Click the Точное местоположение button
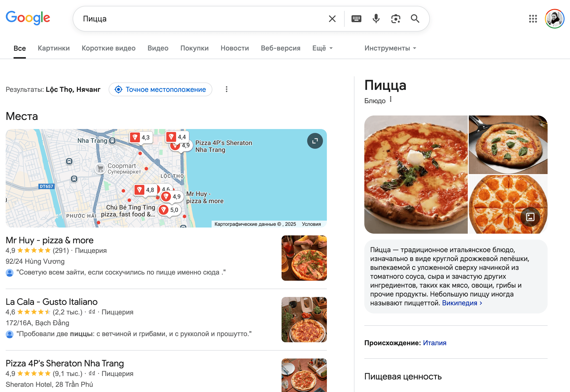Image resolution: width=570 pixels, height=392 pixels. click(160, 89)
